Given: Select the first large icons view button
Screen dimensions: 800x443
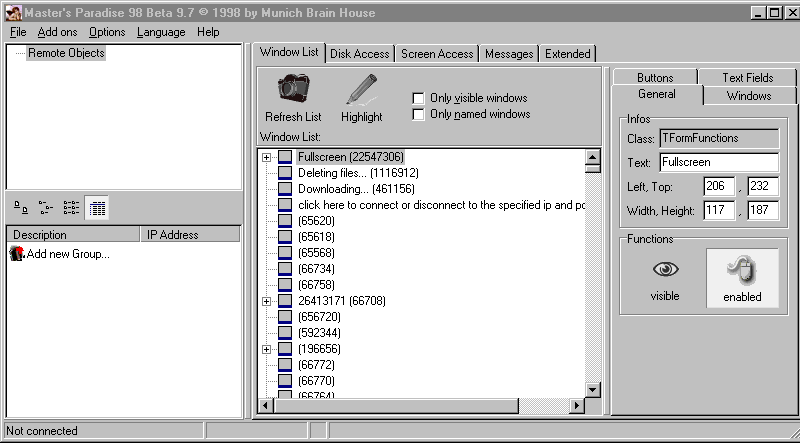Looking at the screenshot, I should click(x=20, y=208).
